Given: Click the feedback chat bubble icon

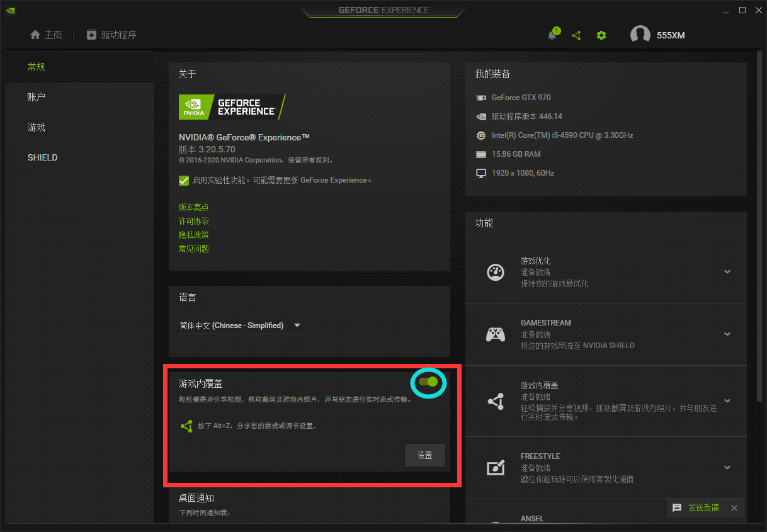Looking at the screenshot, I should pos(677,508).
